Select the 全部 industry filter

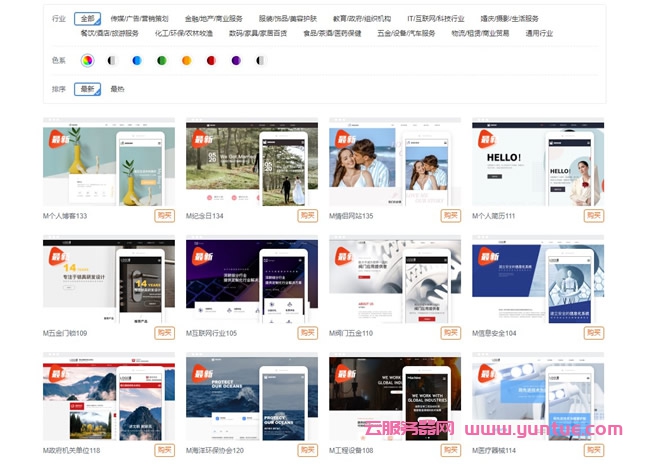(x=88, y=18)
